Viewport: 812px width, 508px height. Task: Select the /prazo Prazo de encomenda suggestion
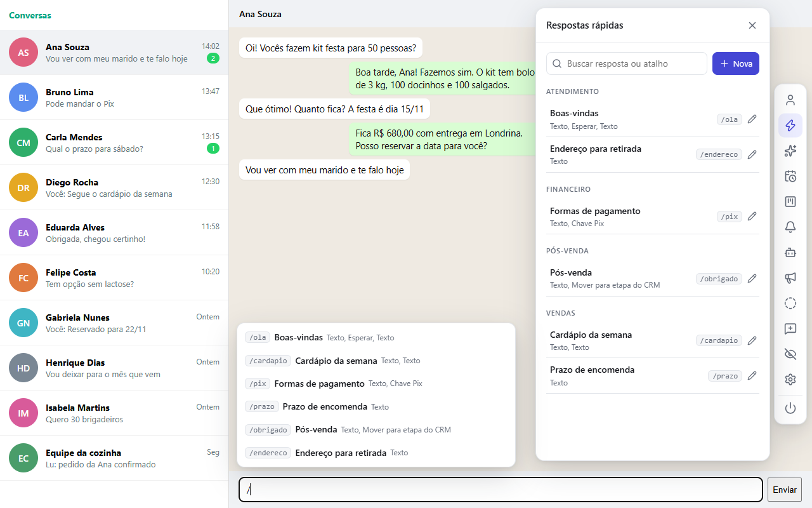[376, 406]
